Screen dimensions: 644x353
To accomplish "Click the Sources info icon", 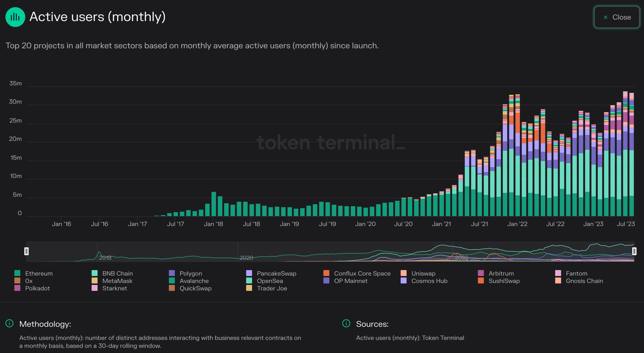I will [x=346, y=323].
